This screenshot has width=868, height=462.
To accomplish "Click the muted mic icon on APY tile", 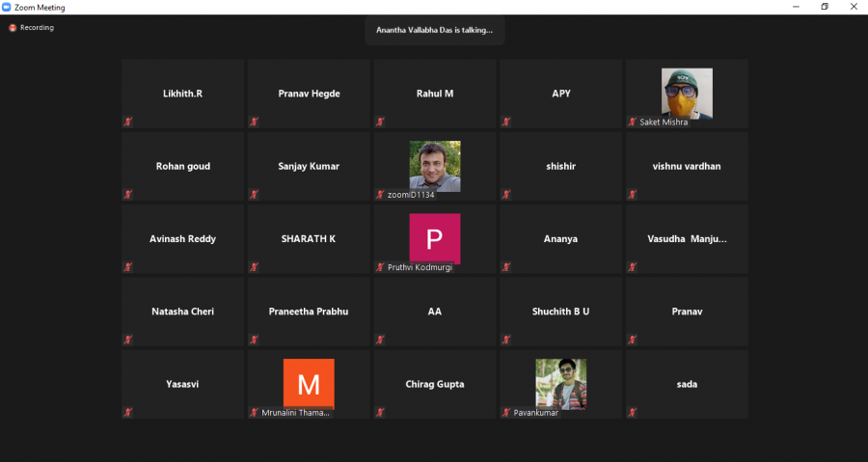I will pyautogui.click(x=505, y=122).
